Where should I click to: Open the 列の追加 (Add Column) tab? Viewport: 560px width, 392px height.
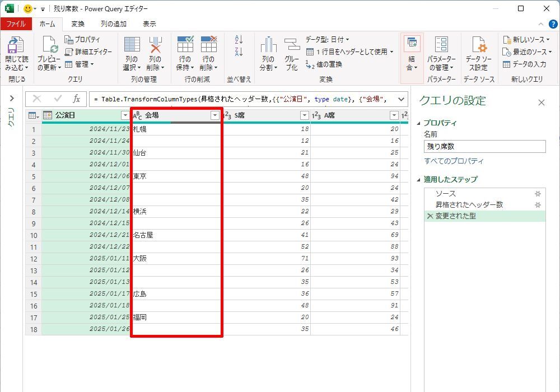click(x=113, y=24)
